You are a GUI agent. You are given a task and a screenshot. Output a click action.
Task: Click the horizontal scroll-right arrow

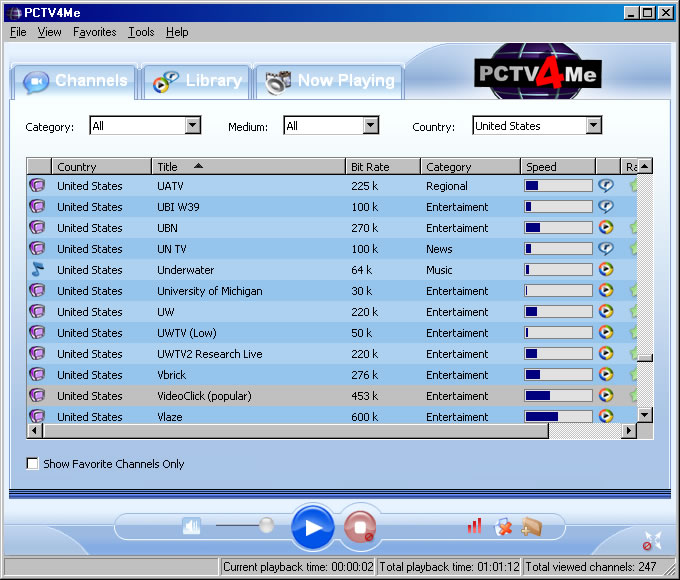click(x=628, y=431)
